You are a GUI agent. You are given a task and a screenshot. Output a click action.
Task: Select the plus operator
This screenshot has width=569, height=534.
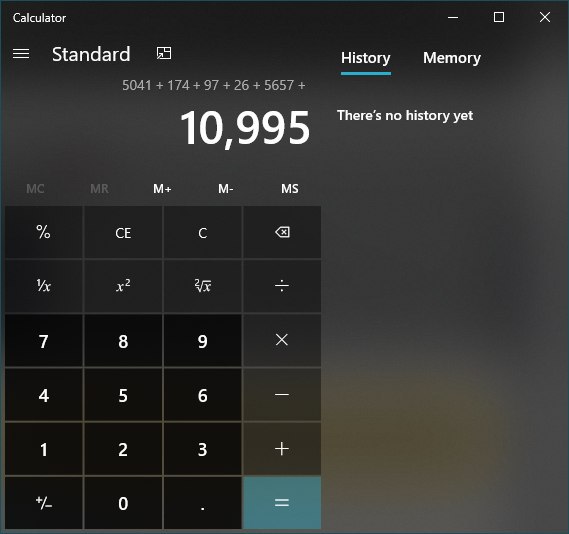pyautogui.click(x=282, y=449)
